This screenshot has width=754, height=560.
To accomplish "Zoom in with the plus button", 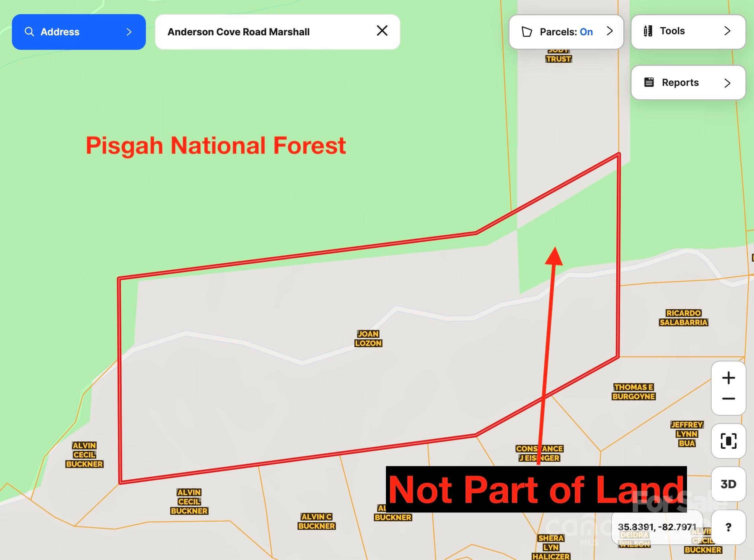I will [728, 378].
